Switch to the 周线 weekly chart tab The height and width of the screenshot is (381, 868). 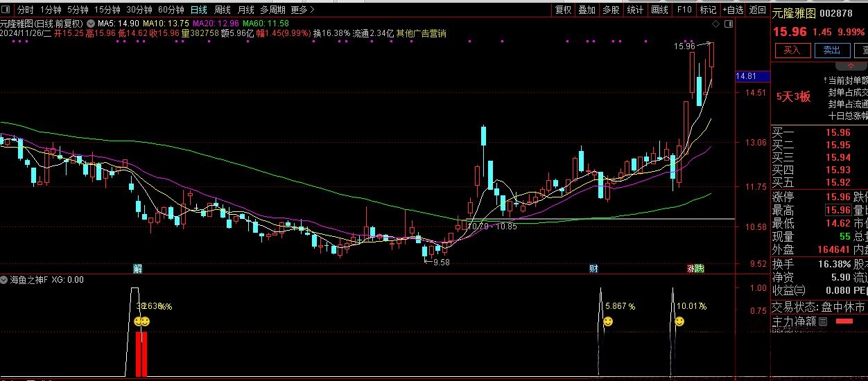222,10
